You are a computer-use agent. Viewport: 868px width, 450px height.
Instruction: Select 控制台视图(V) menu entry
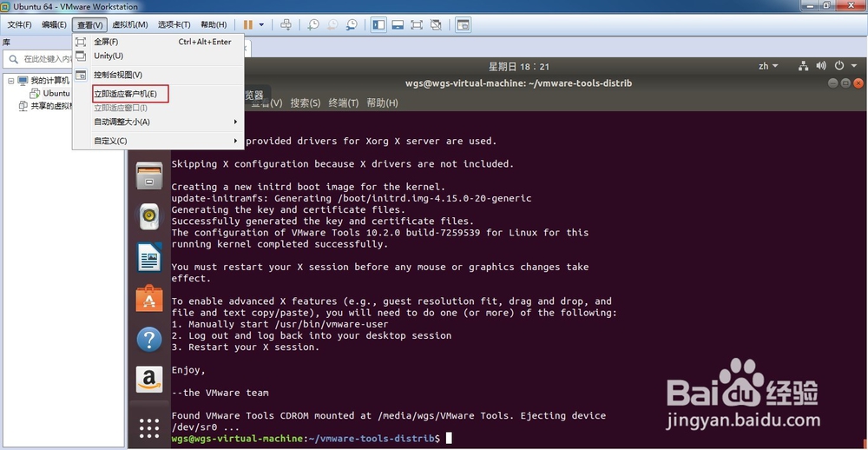pyautogui.click(x=158, y=75)
